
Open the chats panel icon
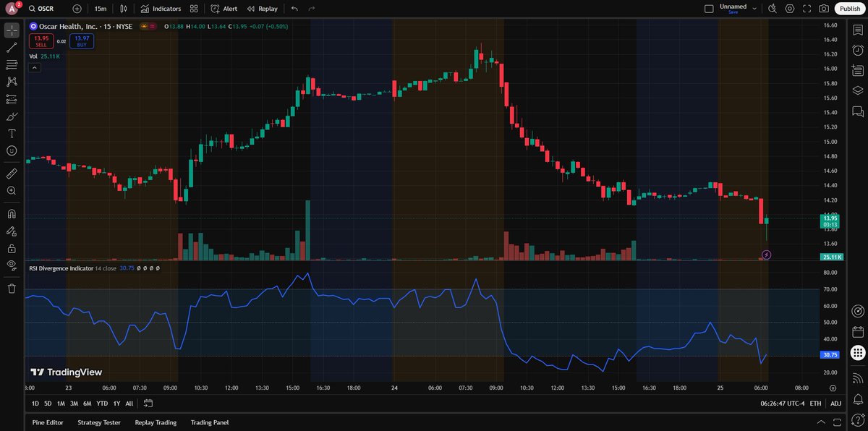pos(858,111)
